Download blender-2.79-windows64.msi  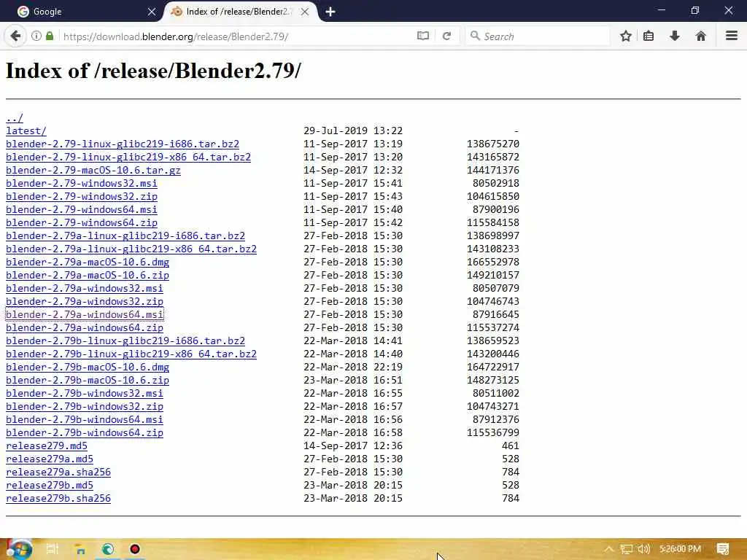pyautogui.click(x=82, y=209)
